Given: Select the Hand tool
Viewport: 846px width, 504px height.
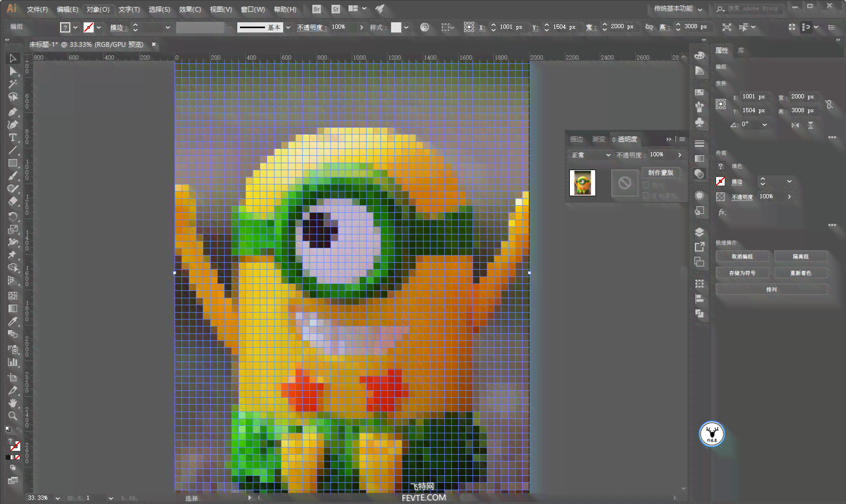Looking at the screenshot, I should [13, 403].
